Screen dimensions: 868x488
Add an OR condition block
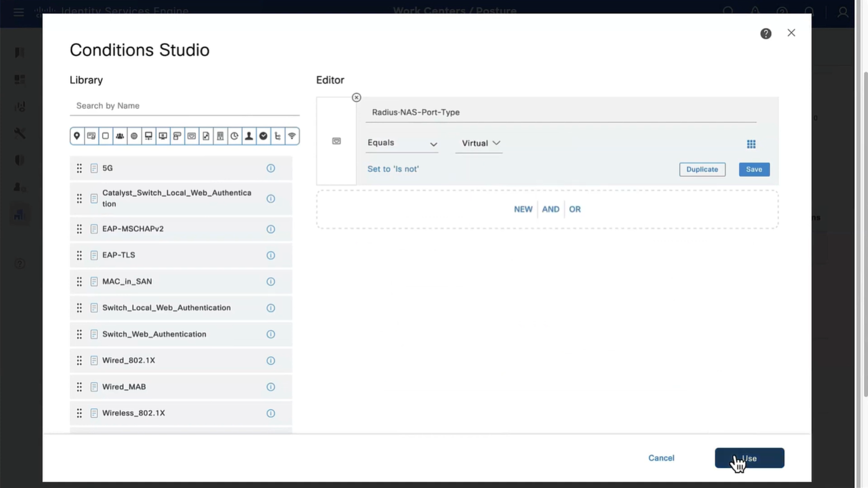coord(575,209)
